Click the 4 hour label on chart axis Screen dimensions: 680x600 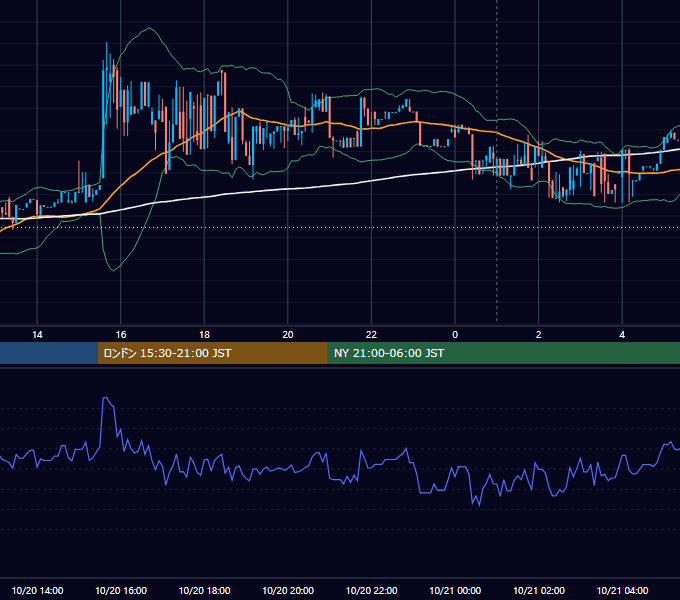[x=622, y=335]
